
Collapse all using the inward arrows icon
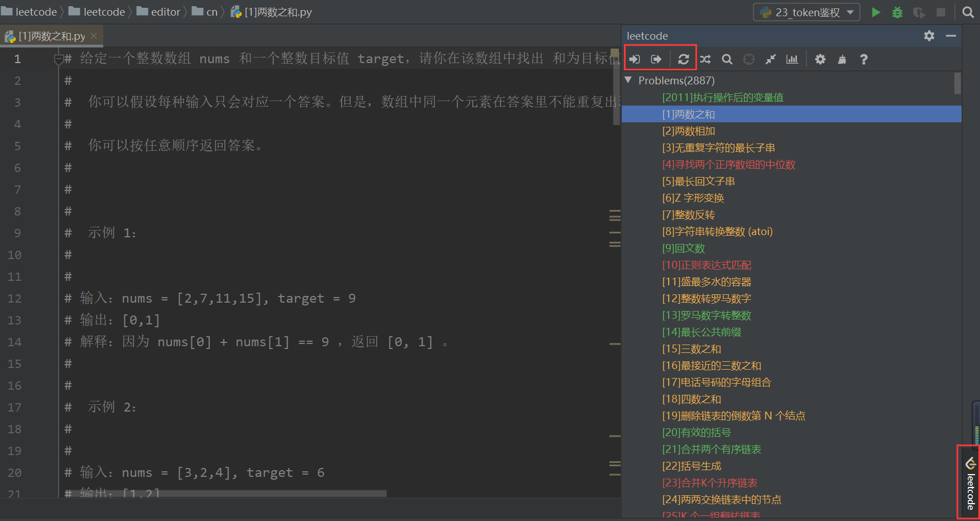click(770, 59)
